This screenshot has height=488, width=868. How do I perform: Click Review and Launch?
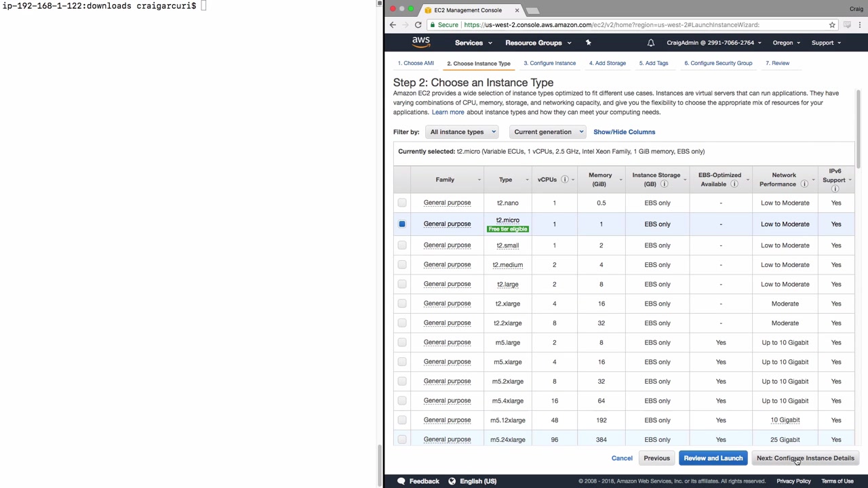[x=713, y=458]
